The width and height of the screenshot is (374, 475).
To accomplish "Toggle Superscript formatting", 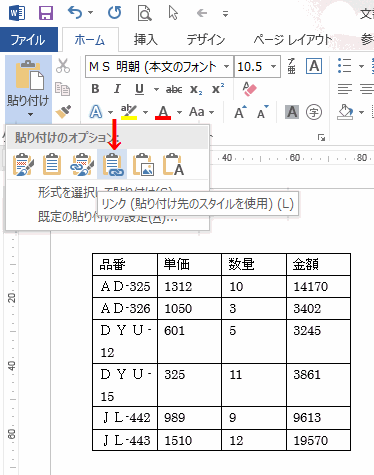I will 218,89.
